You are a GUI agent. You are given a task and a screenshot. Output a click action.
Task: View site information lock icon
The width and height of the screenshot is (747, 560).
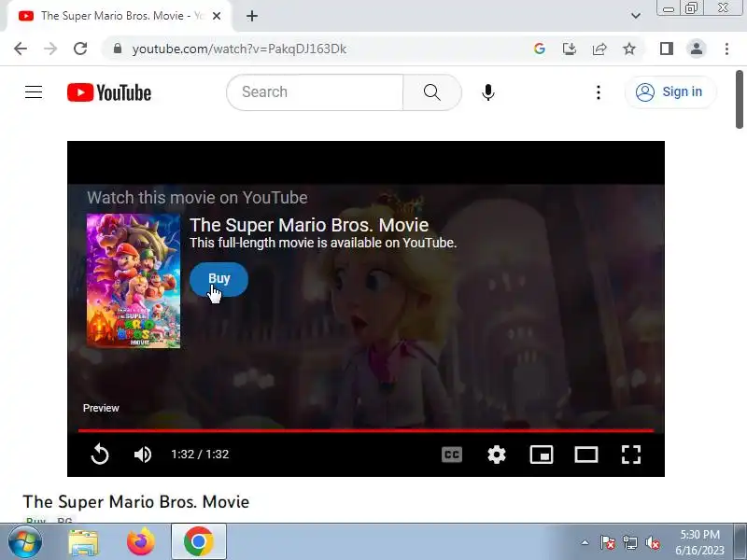coord(118,49)
